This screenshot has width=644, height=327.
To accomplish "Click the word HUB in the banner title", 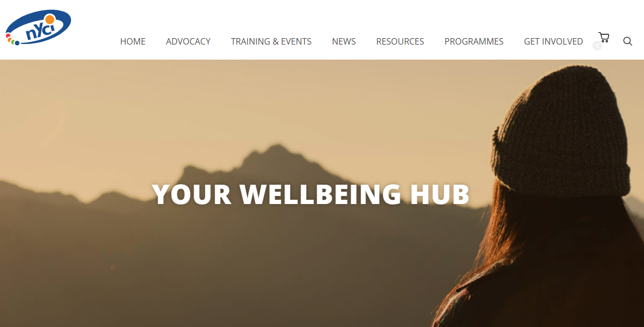I will pyautogui.click(x=440, y=194).
